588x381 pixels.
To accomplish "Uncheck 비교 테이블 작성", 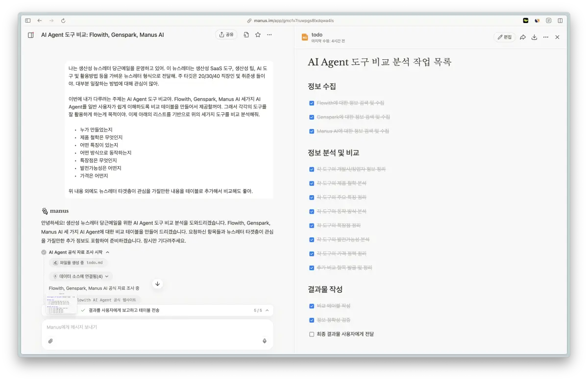I will tap(312, 306).
